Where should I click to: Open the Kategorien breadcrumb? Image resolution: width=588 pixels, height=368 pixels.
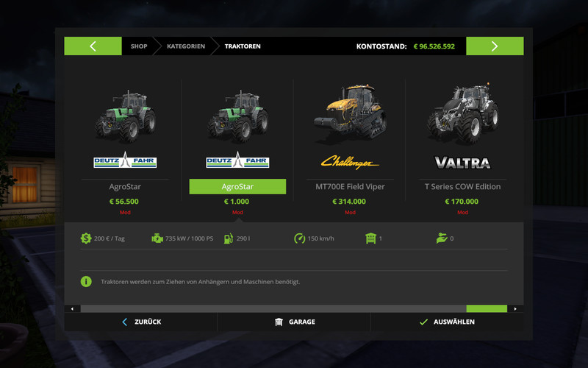click(x=186, y=46)
